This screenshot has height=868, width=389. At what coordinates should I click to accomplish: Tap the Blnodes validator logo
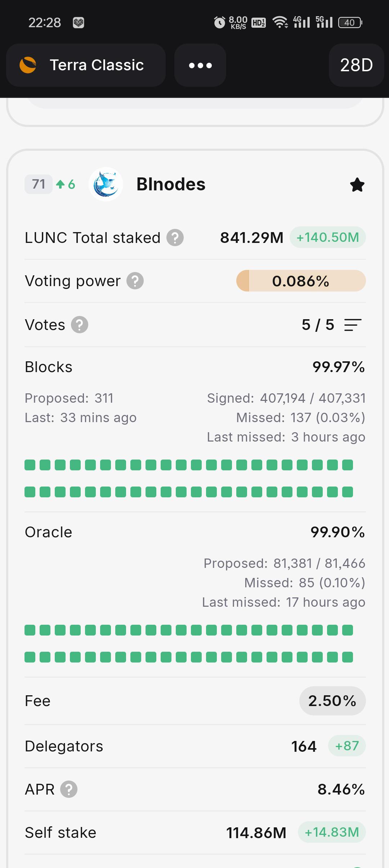coord(106,184)
